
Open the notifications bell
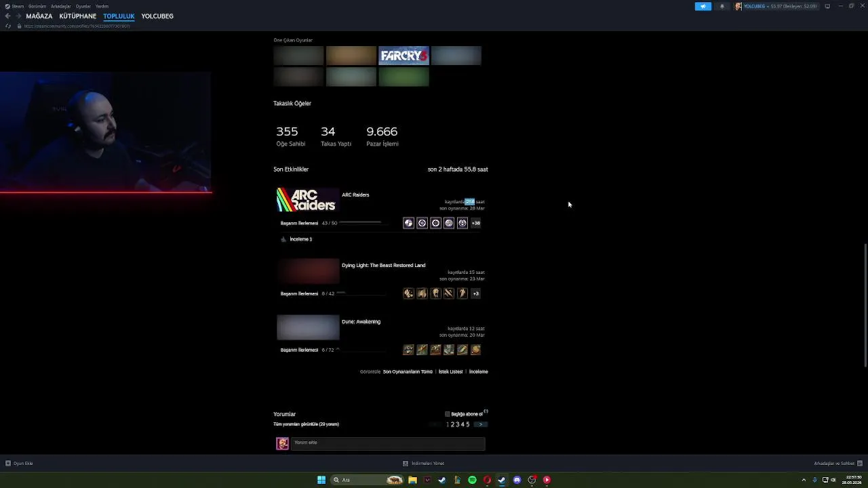coord(722,6)
